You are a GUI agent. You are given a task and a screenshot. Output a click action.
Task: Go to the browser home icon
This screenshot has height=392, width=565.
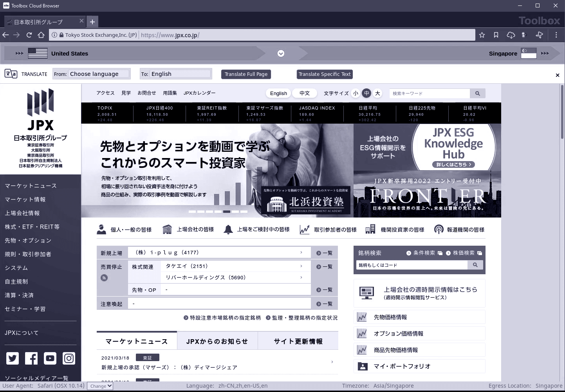coord(41,35)
